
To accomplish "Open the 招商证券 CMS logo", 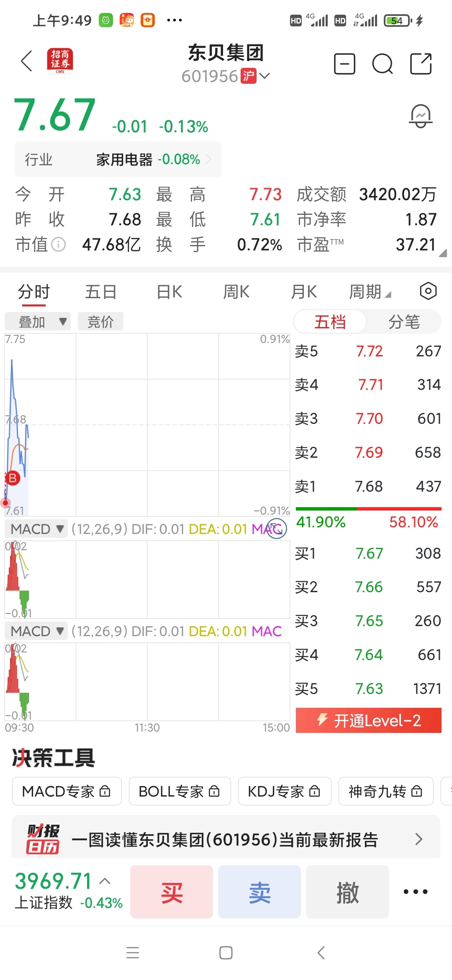I will pyautogui.click(x=60, y=61).
